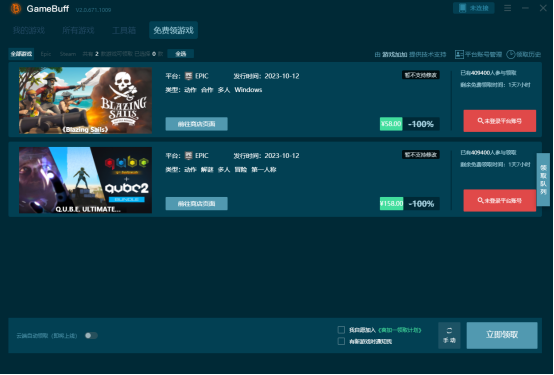Open 平台账号管理 account management icon

tap(459, 54)
